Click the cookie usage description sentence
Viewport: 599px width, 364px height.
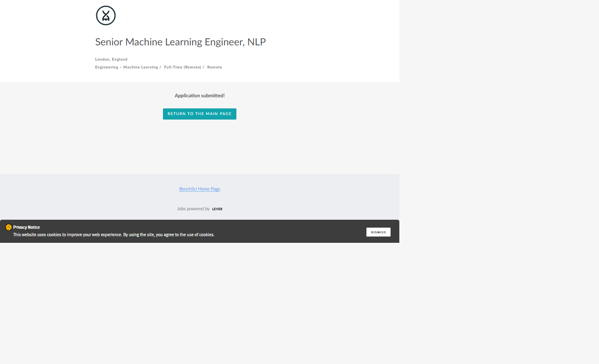coord(113,235)
